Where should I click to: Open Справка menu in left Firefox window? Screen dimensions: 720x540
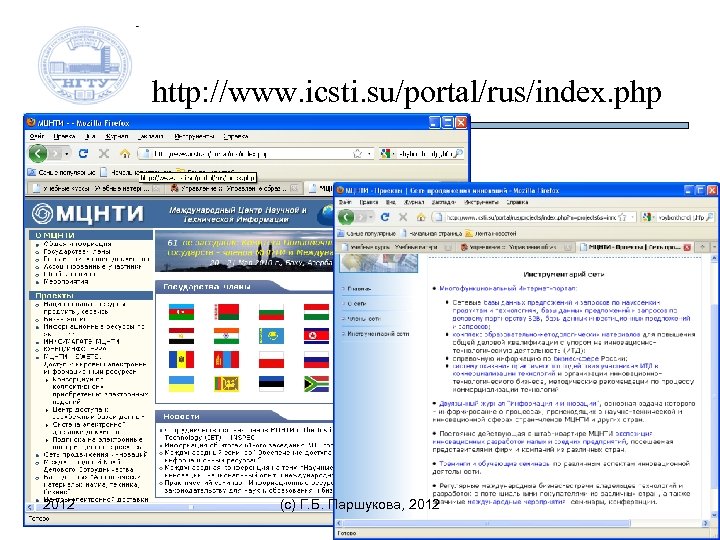point(236,136)
